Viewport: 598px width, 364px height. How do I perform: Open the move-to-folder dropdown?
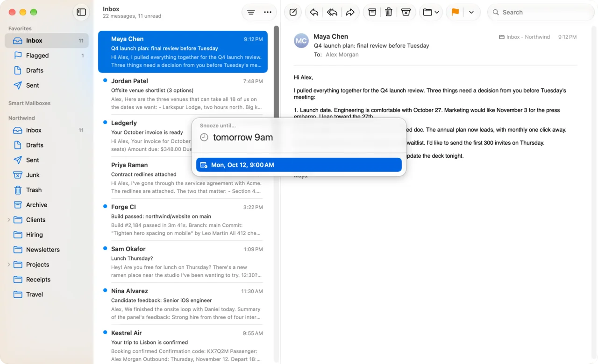tap(431, 12)
